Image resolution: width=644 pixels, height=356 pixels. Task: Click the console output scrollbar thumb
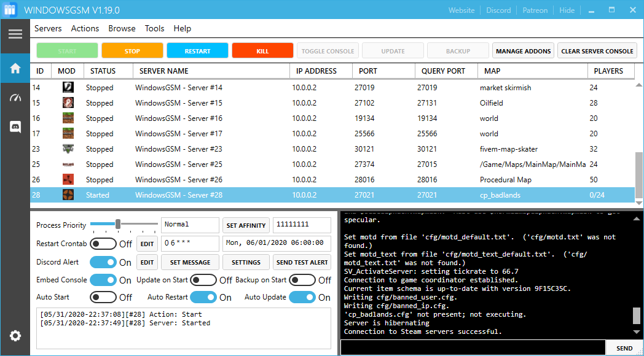[636, 315]
